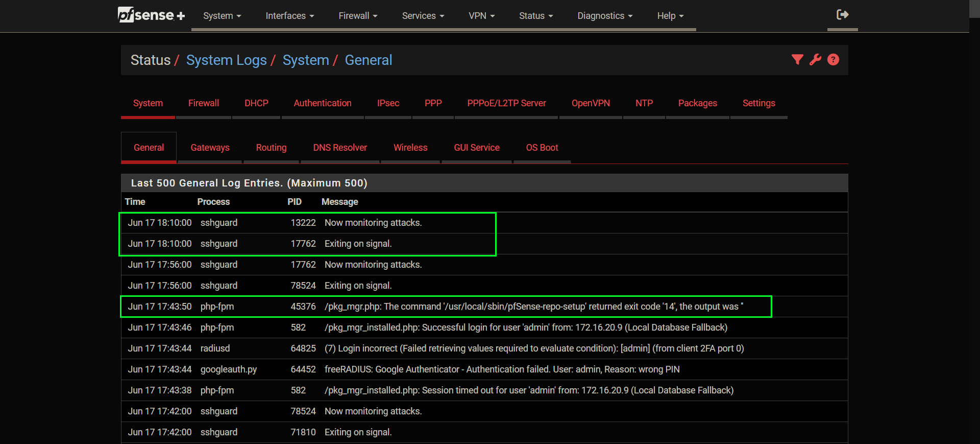
Task: Expand the Diagnostics dropdown menu
Action: click(x=605, y=16)
